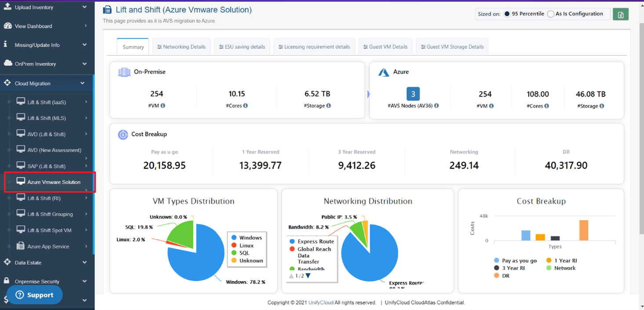This screenshot has width=644, height=310.
Task: Switch to the Networking Details tab
Action: tap(182, 47)
